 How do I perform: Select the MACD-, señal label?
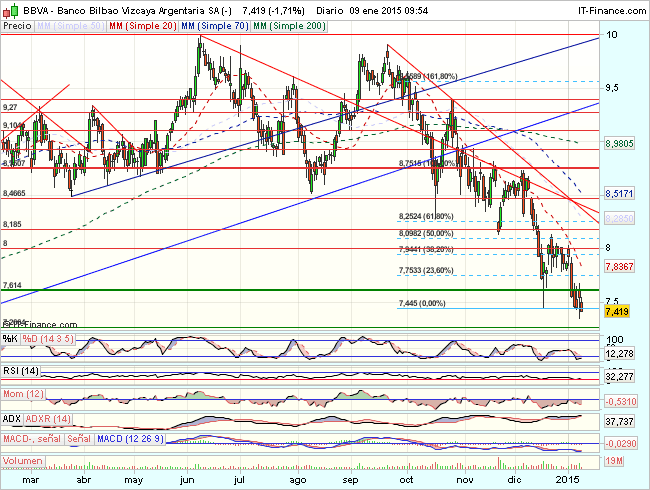point(32,439)
